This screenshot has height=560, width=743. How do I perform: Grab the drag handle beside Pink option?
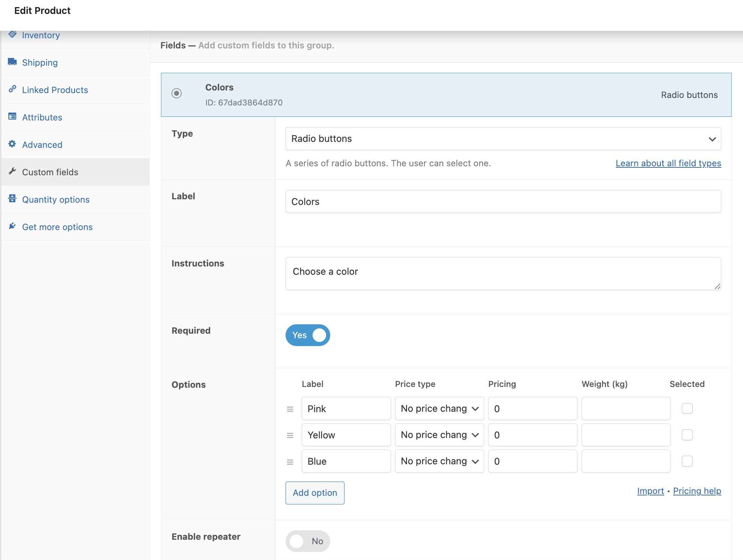click(290, 409)
